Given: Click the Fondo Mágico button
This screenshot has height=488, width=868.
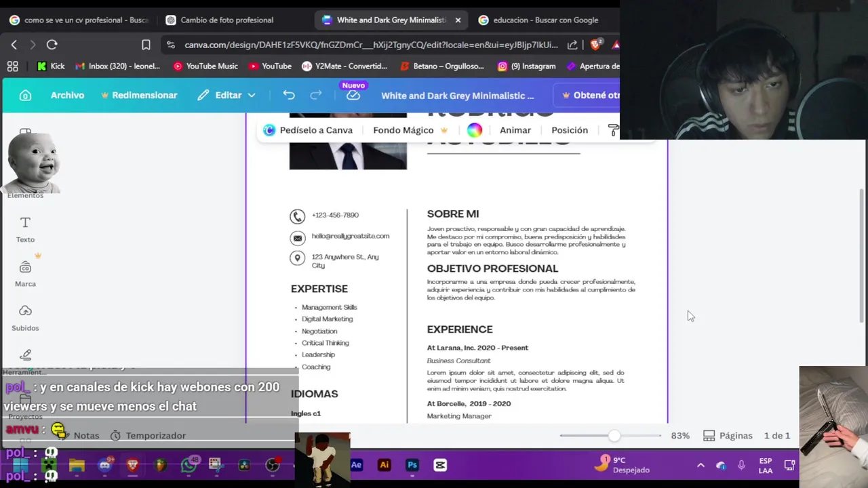Looking at the screenshot, I should 410,130.
